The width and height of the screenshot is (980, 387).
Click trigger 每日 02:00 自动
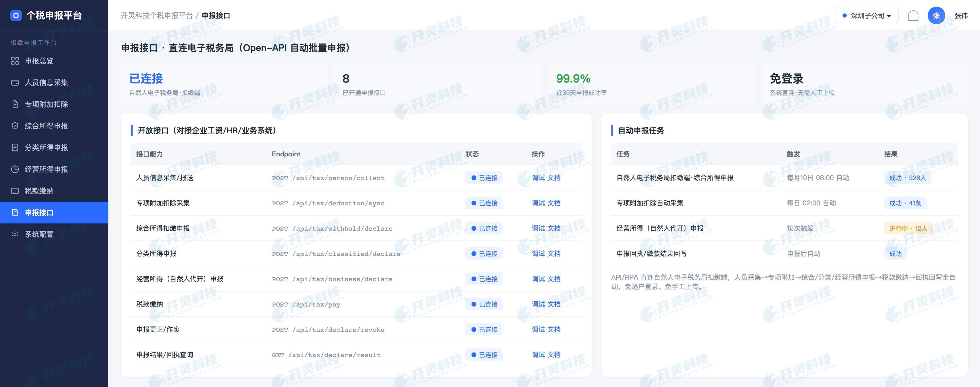812,203
